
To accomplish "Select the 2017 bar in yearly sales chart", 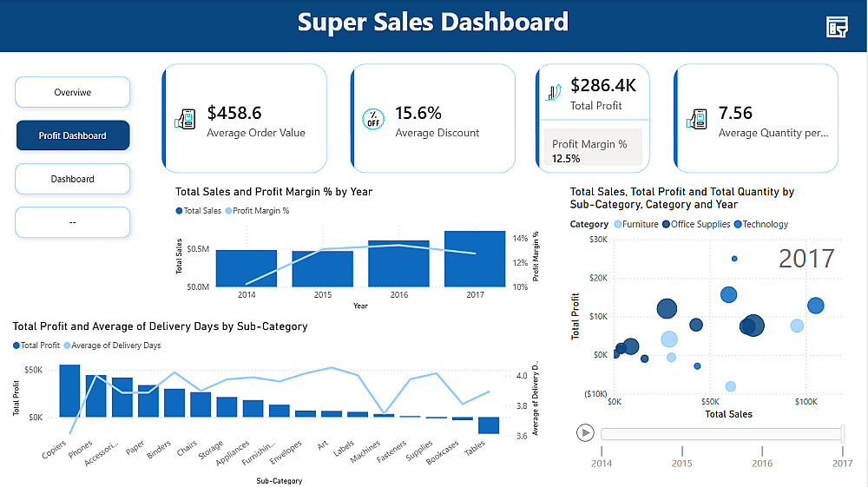I will [x=475, y=259].
